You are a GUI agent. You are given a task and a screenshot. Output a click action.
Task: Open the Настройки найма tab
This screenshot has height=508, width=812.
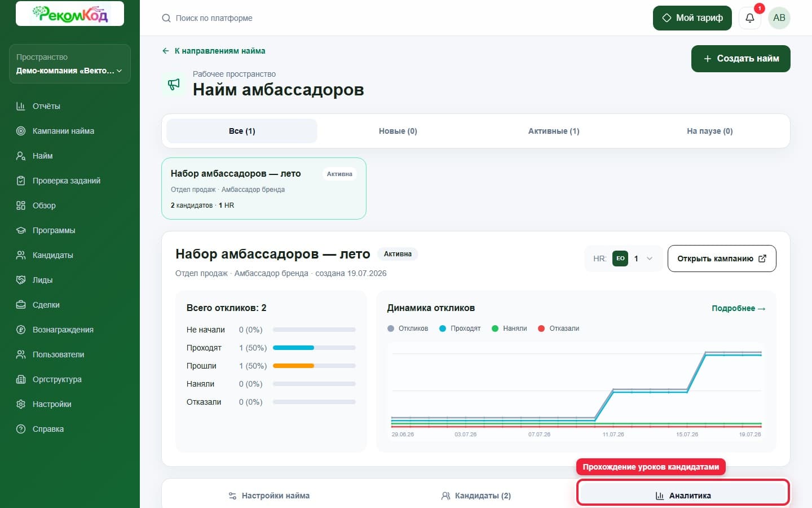(x=269, y=496)
